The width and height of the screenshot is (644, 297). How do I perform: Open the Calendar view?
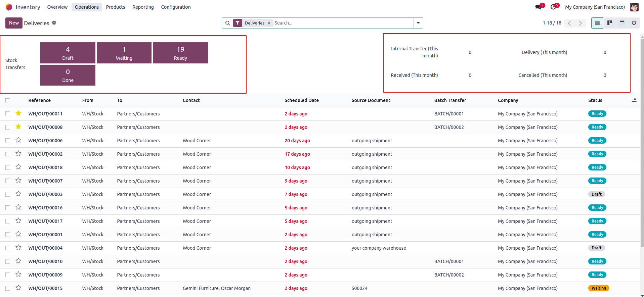pos(622,23)
